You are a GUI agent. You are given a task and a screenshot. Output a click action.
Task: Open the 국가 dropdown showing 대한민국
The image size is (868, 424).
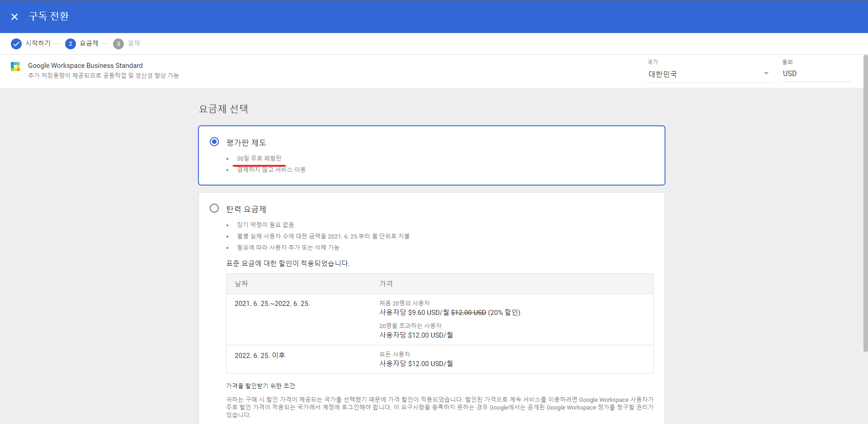pos(709,74)
